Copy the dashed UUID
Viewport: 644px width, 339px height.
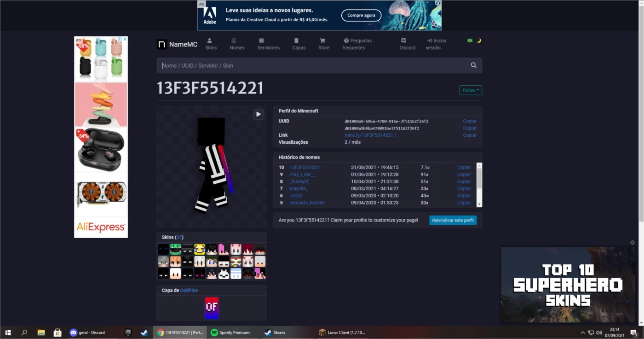[x=469, y=121]
